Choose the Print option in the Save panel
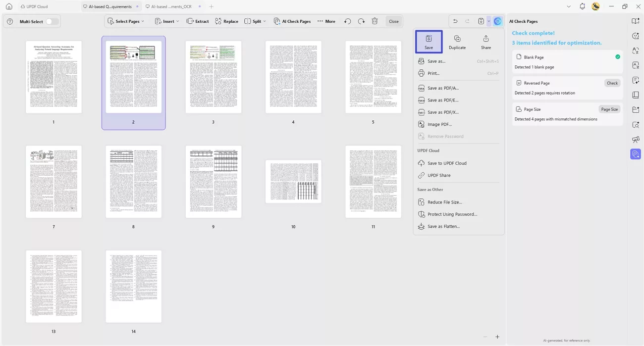Image resolution: width=644 pixels, height=346 pixels. pyautogui.click(x=432, y=73)
